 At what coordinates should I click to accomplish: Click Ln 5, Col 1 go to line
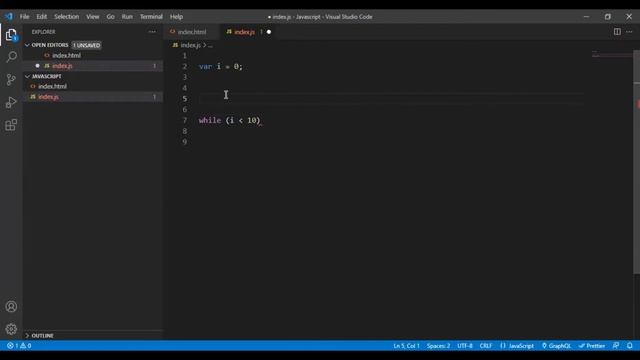pyautogui.click(x=406, y=346)
